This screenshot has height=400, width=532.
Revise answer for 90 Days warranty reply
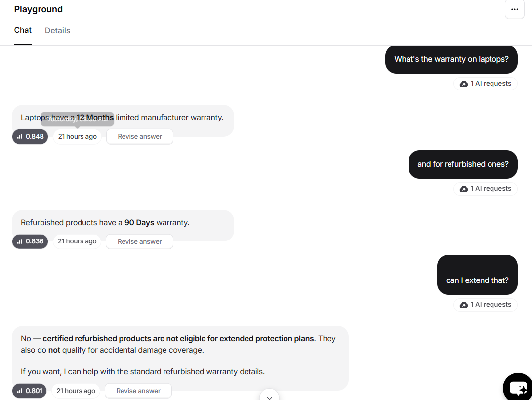tap(139, 241)
